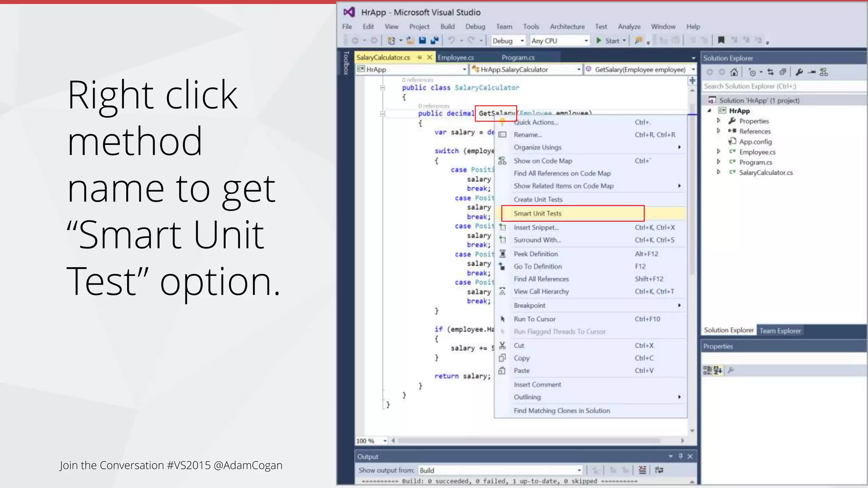Click the Collapse All icon in Solution Explorer
Viewport: 868px width, 488px height.
coord(783,72)
